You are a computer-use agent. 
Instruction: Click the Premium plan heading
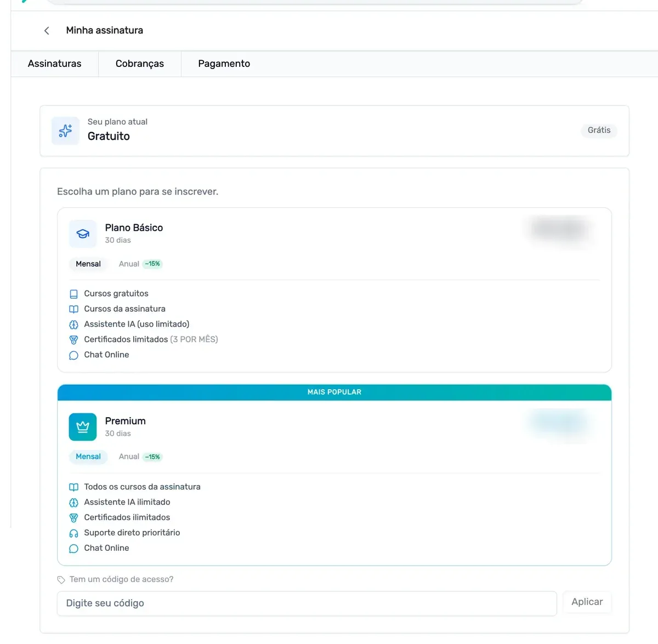(x=126, y=421)
